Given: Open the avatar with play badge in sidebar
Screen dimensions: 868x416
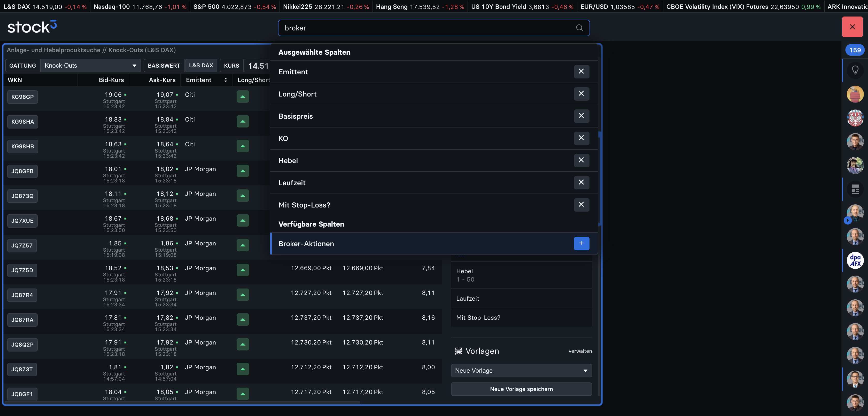Looking at the screenshot, I should 855,213.
